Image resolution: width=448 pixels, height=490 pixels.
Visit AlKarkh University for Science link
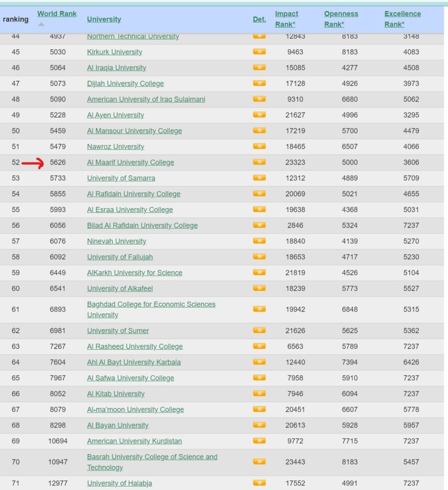coord(134,272)
